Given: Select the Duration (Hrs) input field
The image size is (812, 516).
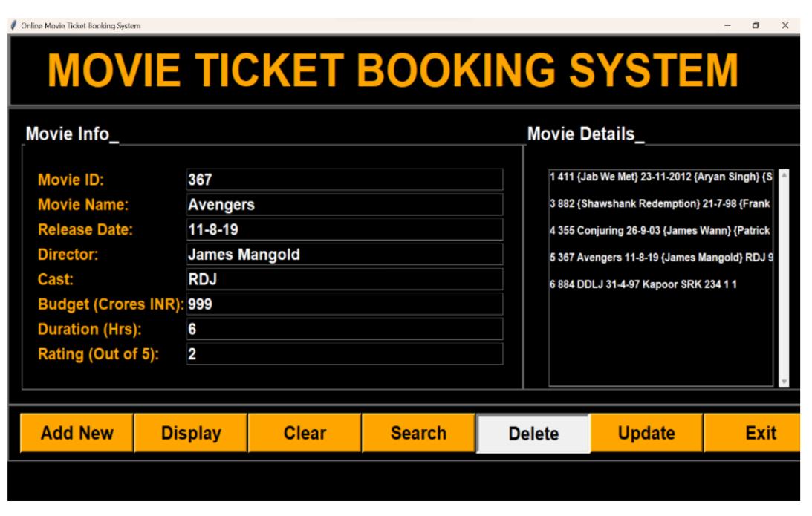Looking at the screenshot, I should 344,329.
